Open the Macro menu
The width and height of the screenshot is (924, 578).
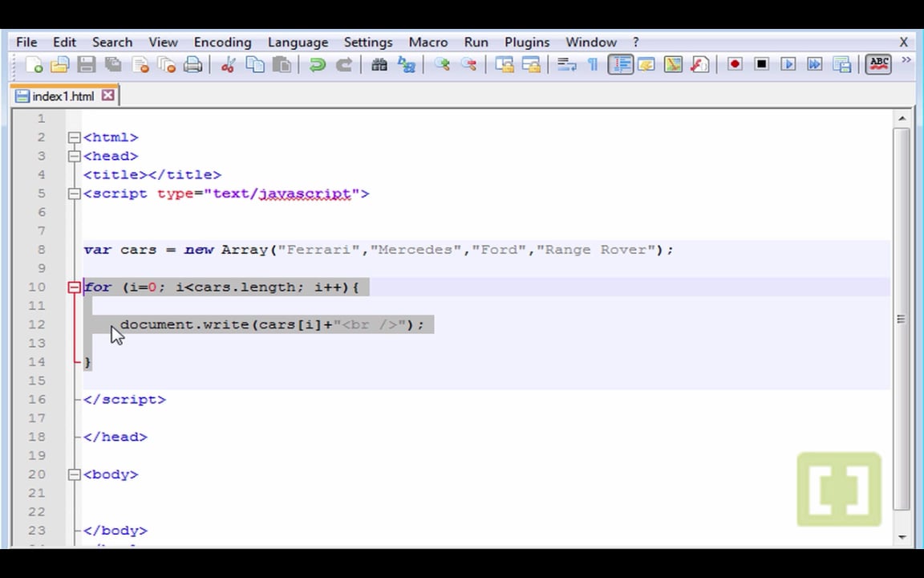tap(428, 43)
